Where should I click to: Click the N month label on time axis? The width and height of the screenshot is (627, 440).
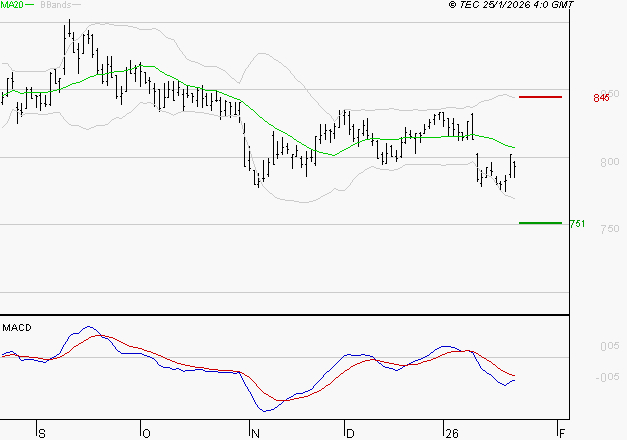[x=255, y=434]
